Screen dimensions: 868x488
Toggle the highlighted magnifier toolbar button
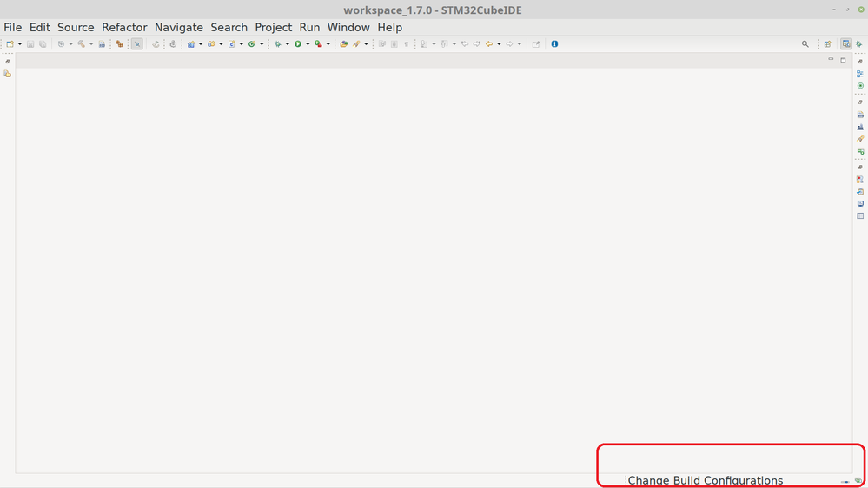(x=136, y=43)
